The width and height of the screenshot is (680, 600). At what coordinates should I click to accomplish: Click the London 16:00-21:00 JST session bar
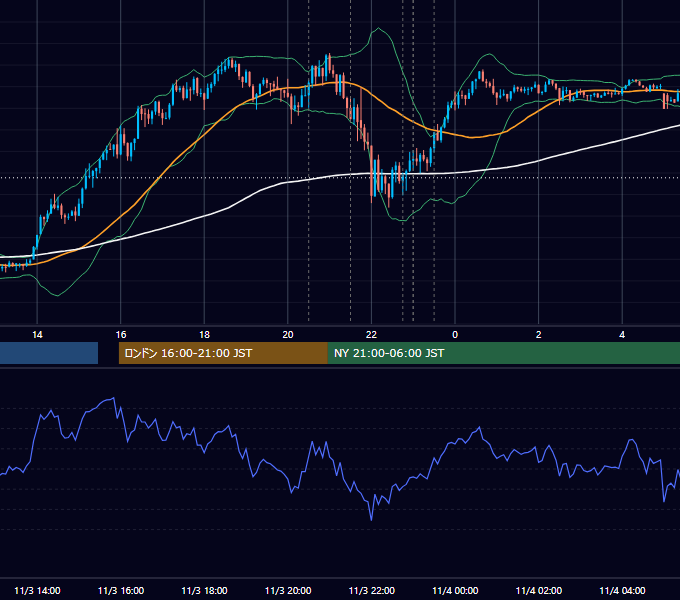(x=223, y=353)
